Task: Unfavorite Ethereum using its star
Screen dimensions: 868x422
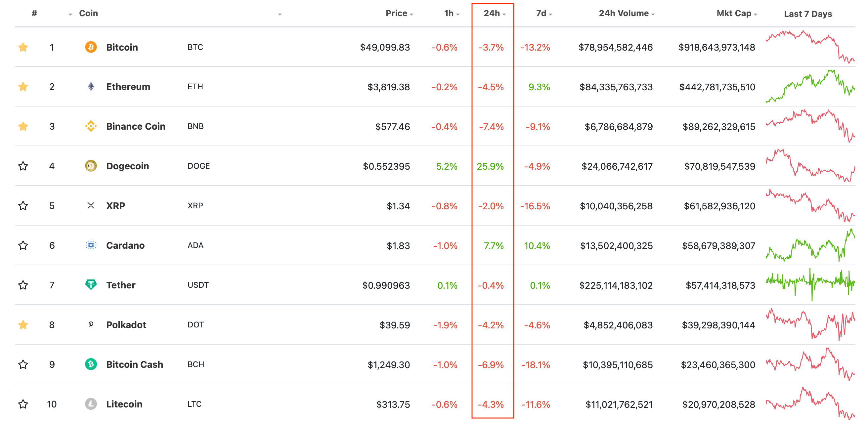Action: [x=23, y=87]
